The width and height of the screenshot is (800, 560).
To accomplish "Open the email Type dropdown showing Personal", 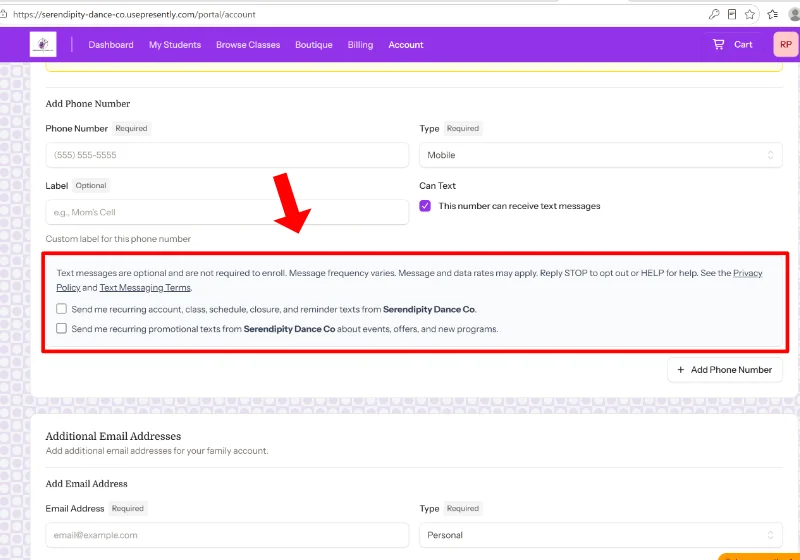I will click(x=601, y=535).
